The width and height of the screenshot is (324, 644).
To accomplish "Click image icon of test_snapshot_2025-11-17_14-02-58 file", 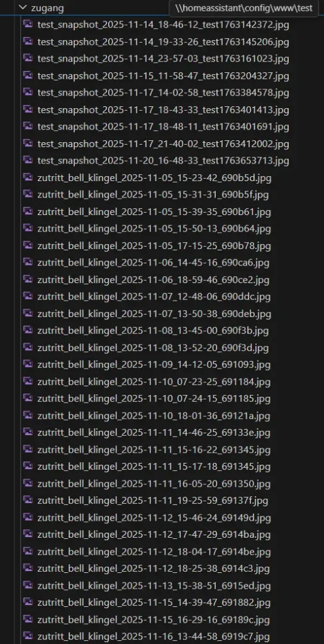I will click(28, 92).
